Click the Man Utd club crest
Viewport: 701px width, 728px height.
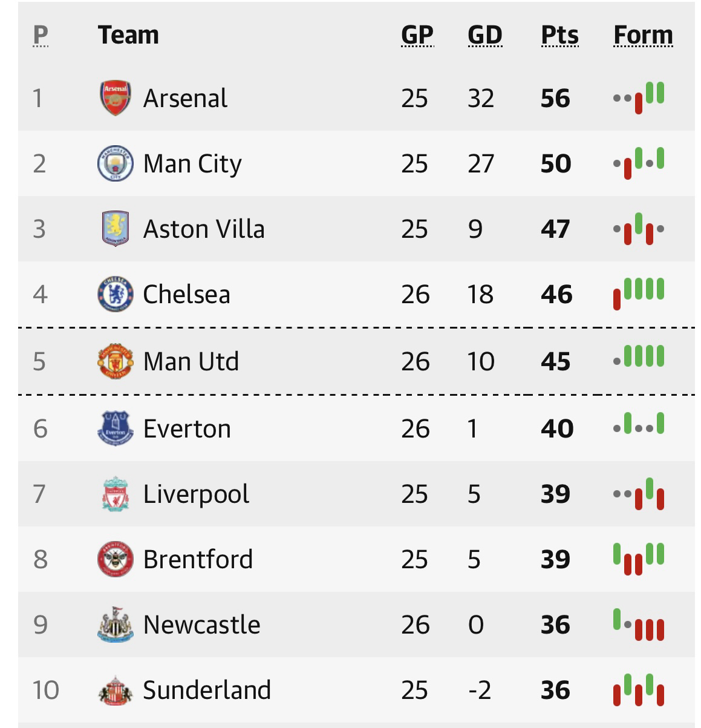point(115,361)
